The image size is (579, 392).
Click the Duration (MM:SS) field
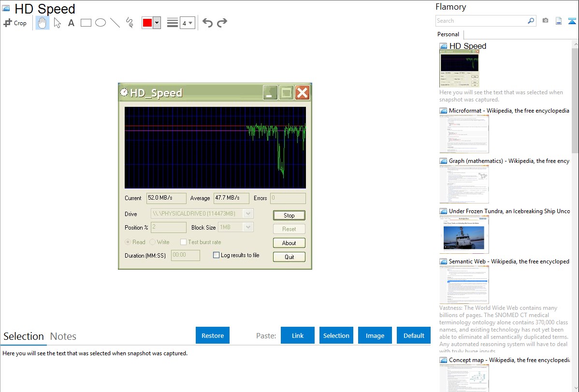[186, 255]
